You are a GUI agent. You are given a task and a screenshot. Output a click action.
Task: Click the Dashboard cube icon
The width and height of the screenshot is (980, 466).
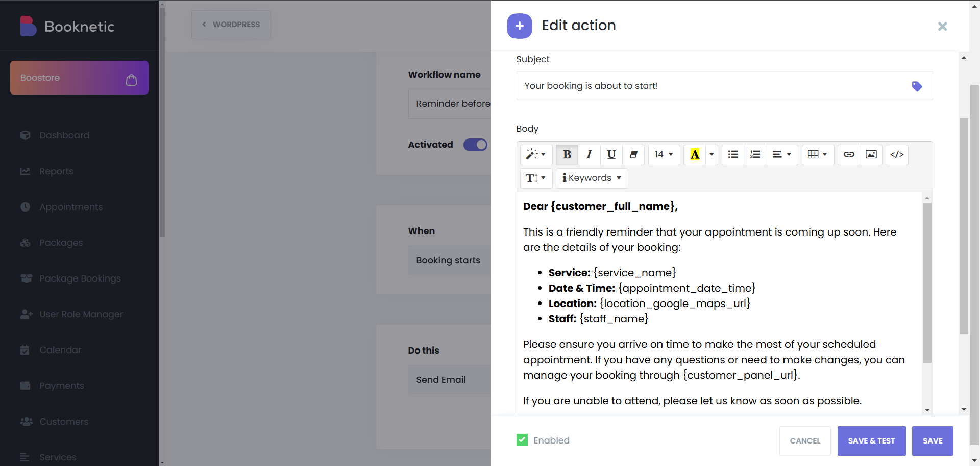point(26,135)
